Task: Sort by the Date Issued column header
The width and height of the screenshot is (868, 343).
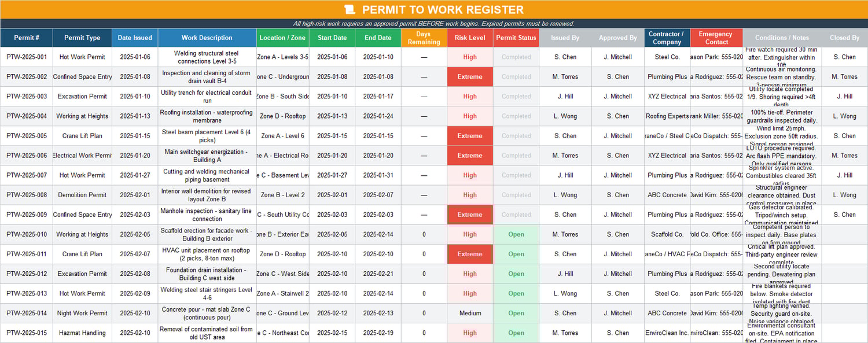Action: coord(134,37)
